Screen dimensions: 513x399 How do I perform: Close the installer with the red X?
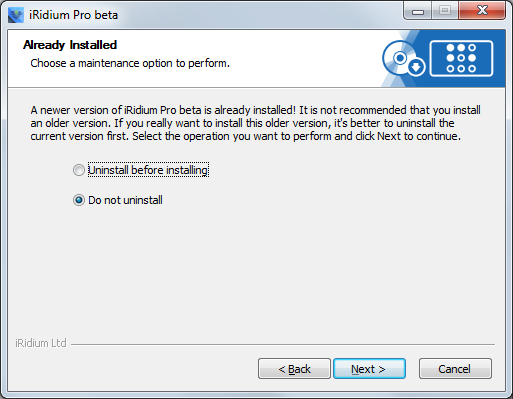tap(482, 11)
